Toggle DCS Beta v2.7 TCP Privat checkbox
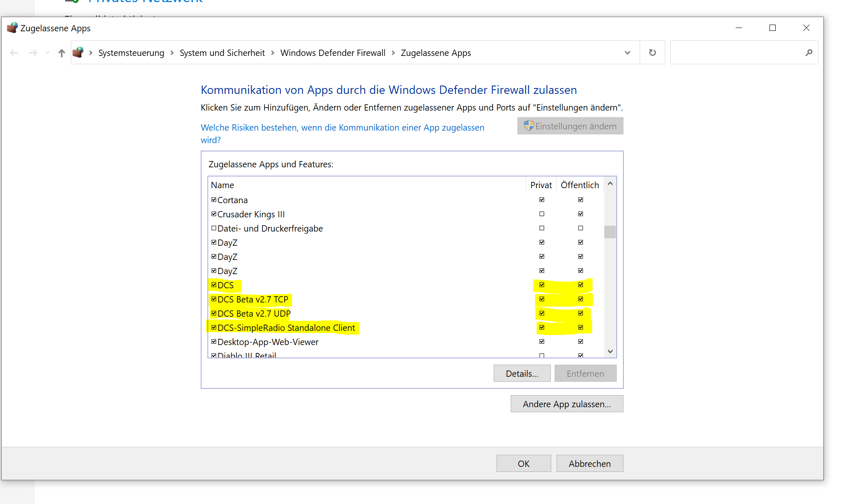Viewport: 845px width, 504px height. (x=542, y=299)
